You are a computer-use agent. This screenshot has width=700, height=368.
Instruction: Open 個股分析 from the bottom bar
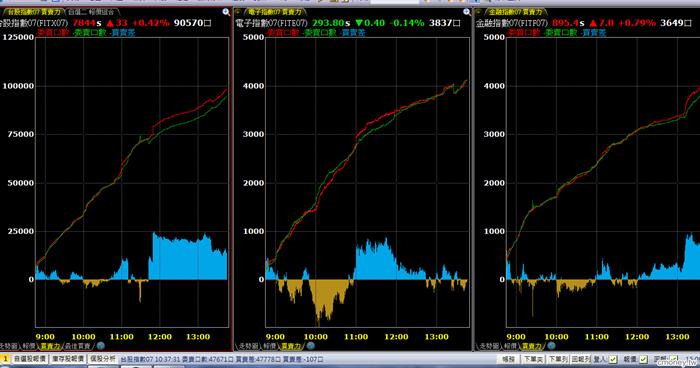[103, 359]
